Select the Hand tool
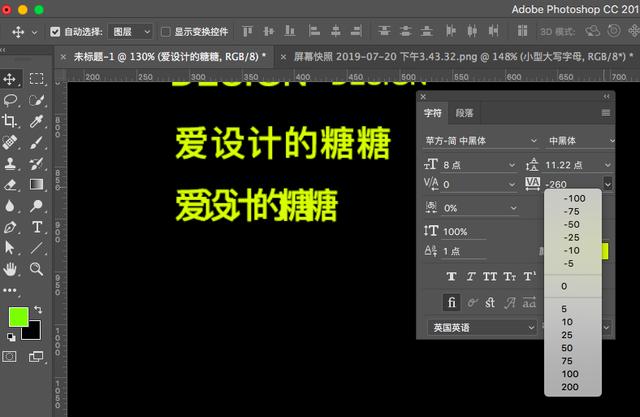This screenshot has height=417, width=640. pyautogui.click(x=10, y=269)
